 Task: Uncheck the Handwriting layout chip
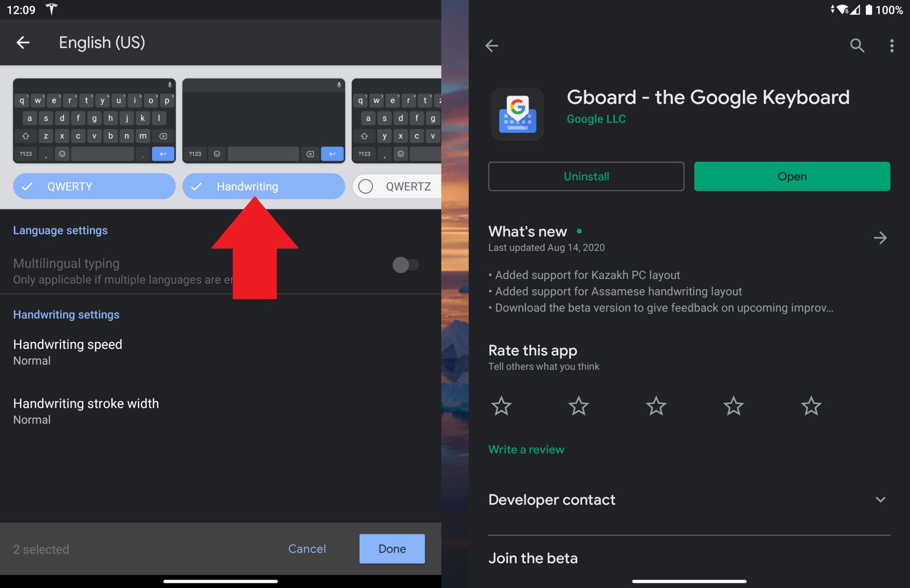tap(263, 187)
